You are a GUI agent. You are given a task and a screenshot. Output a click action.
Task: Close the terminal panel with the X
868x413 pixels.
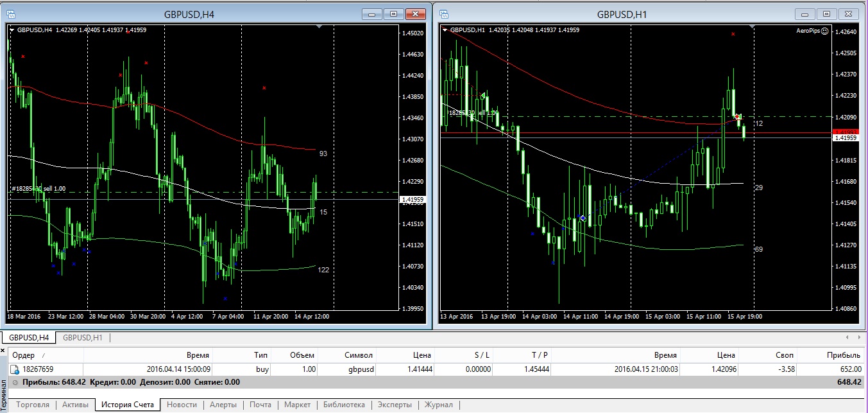3,350
